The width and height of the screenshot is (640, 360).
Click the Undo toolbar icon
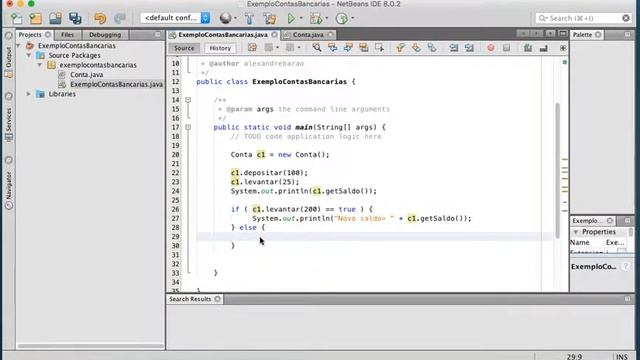point(100,18)
